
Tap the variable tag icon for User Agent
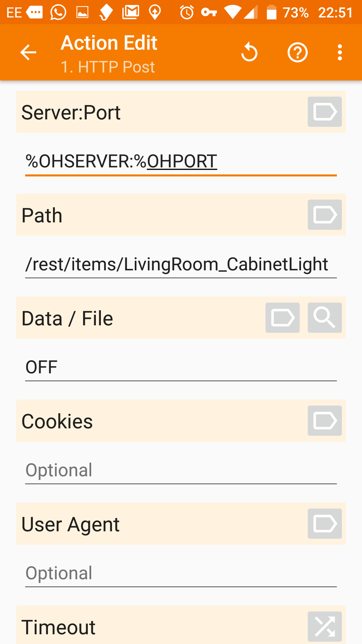coord(325,524)
